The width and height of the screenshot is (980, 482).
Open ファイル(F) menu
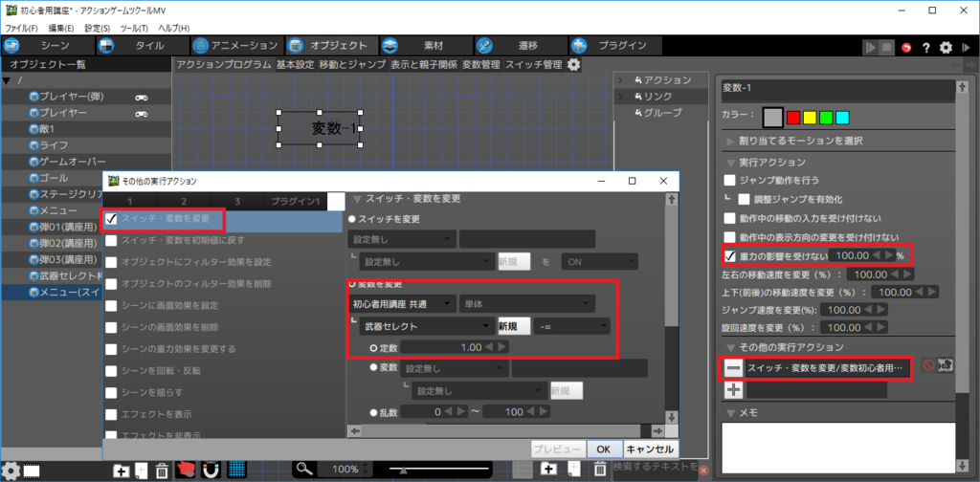click(x=22, y=29)
